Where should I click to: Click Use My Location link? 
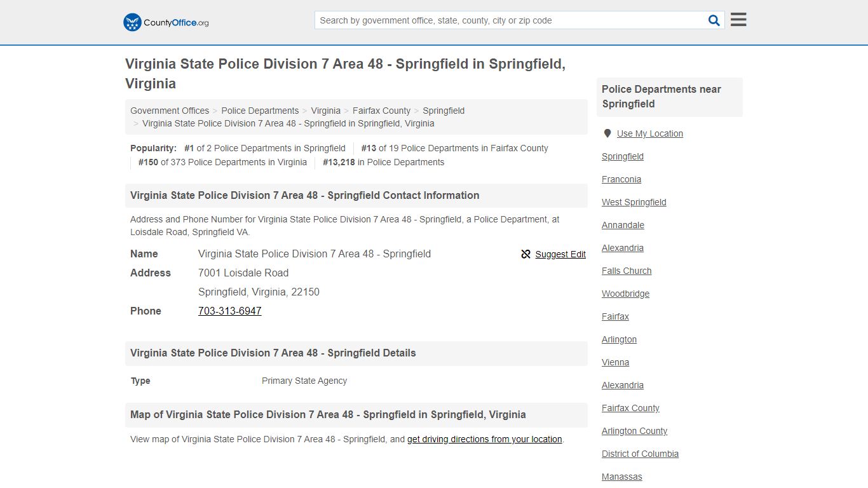click(x=650, y=133)
